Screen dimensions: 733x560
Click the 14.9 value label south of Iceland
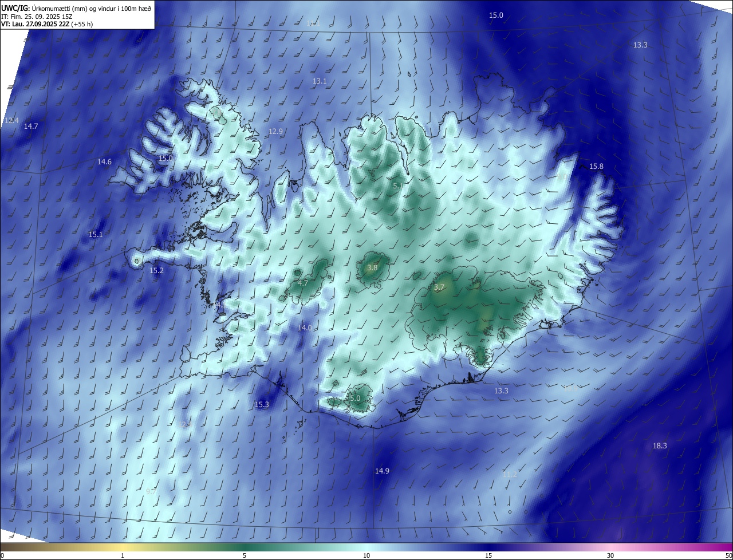pos(382,471)
